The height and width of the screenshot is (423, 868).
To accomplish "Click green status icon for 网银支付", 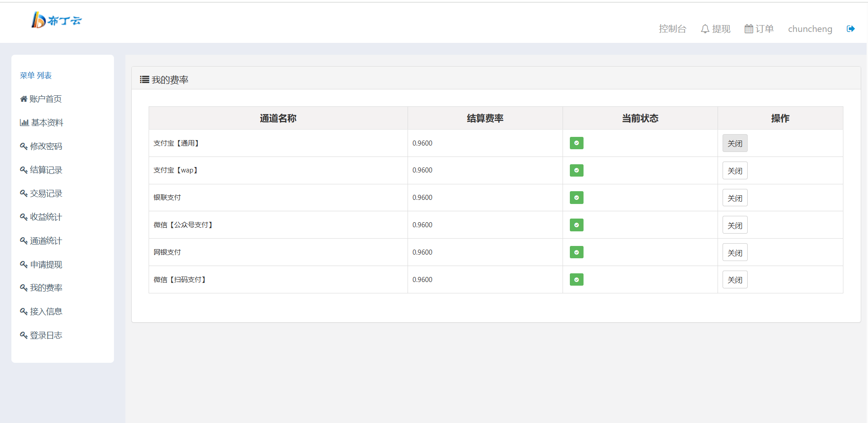I will (576, 252).
